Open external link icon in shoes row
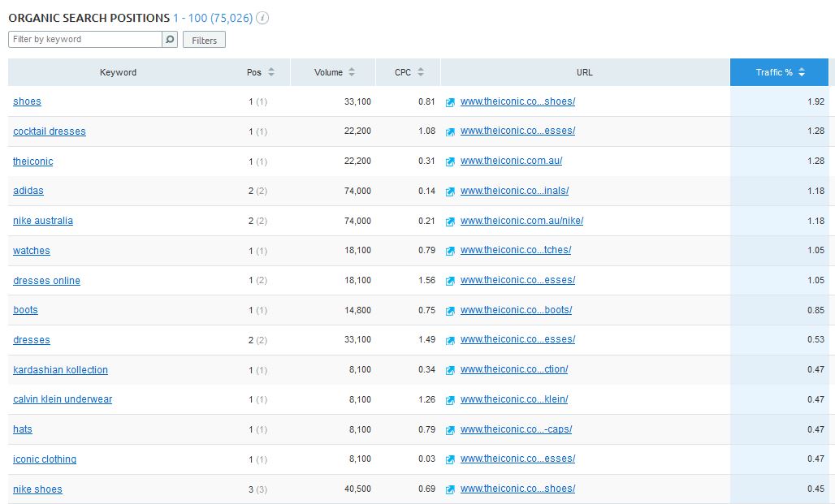This screenshot has width=835, height=504. tap(450, 102)
